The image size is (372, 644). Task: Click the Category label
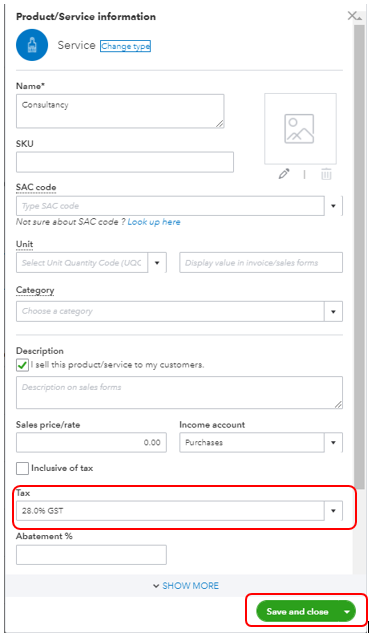(x=35, y=290)
